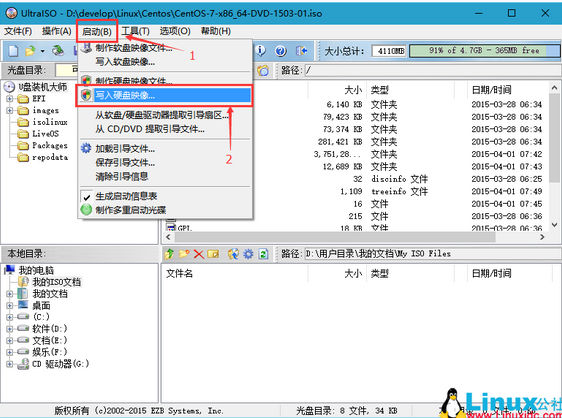This screenshot has height=418, width=562.
Task: Open the 工具(T) menu
Action: pos(135,31)
